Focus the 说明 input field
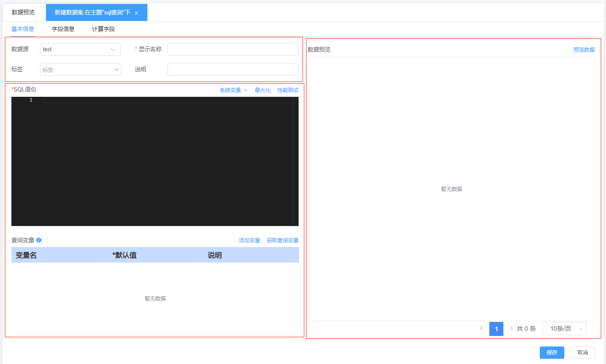Image resolution: width=606 pixels, height=364 pixels. (233, 70)
